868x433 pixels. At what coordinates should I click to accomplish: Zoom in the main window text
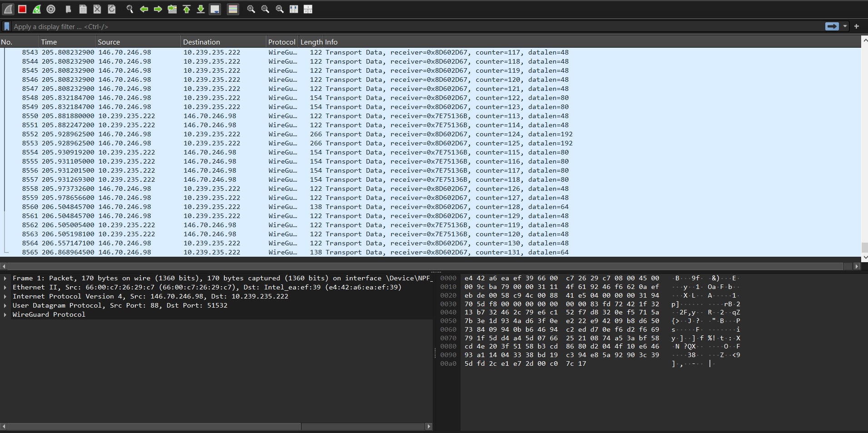click(251, 9)
